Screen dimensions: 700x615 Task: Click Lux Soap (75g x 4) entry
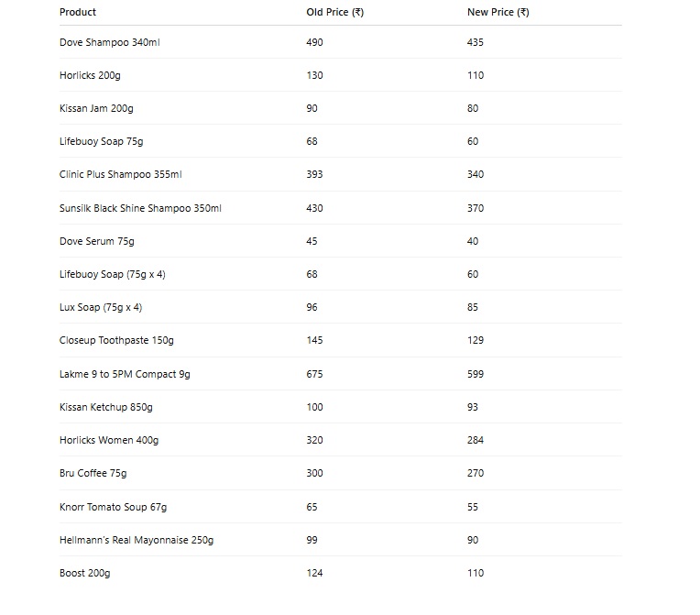(101, 307)
